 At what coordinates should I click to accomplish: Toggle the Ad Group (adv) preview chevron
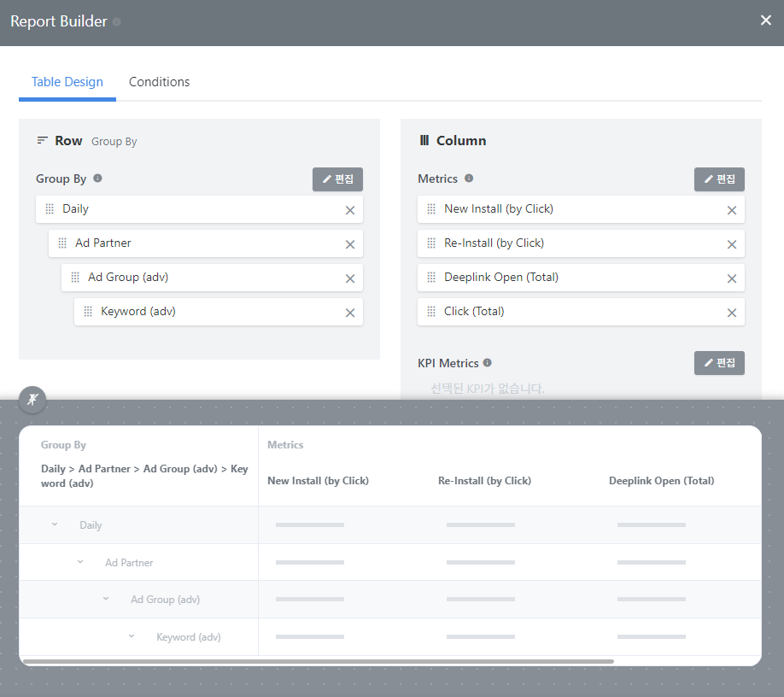pyautogui.click(x=106, y=599)
